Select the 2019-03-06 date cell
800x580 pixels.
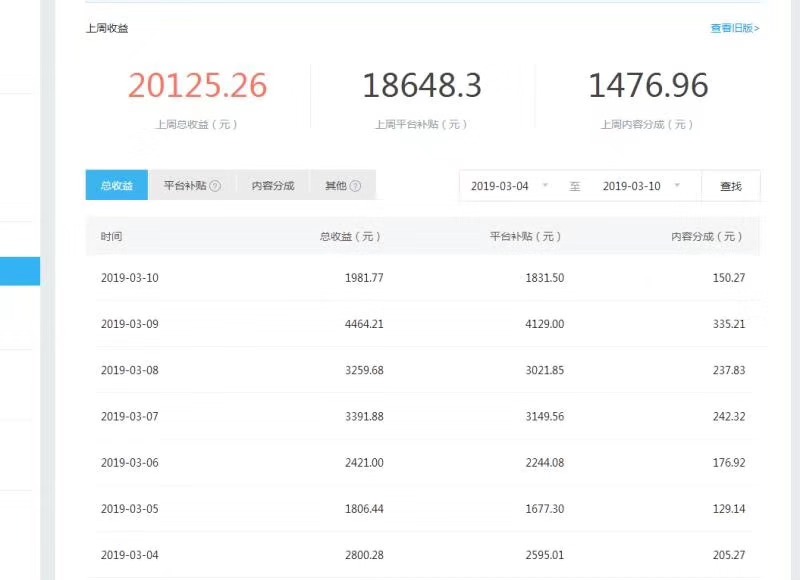[x=130, y=463]
